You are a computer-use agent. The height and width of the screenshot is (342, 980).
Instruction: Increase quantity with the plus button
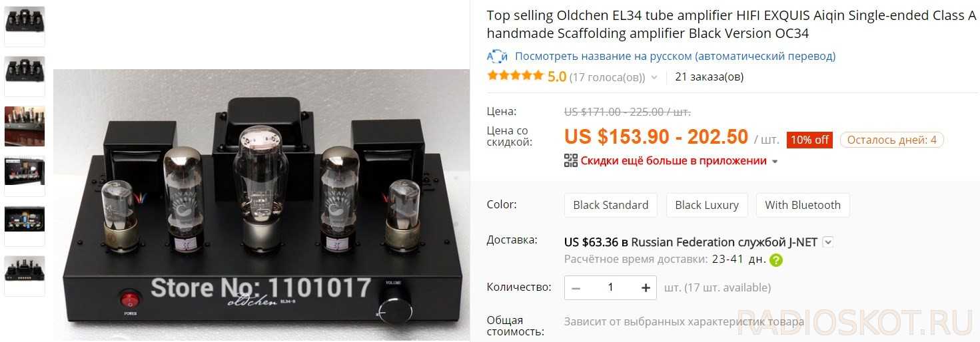pyautogui.click(x=645, y=287)
